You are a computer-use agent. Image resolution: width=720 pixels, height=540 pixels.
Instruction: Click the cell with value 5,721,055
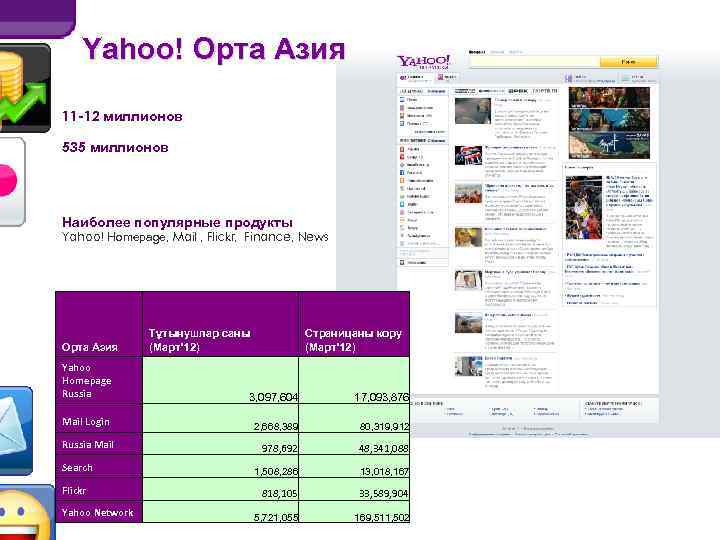coord(220,512)
